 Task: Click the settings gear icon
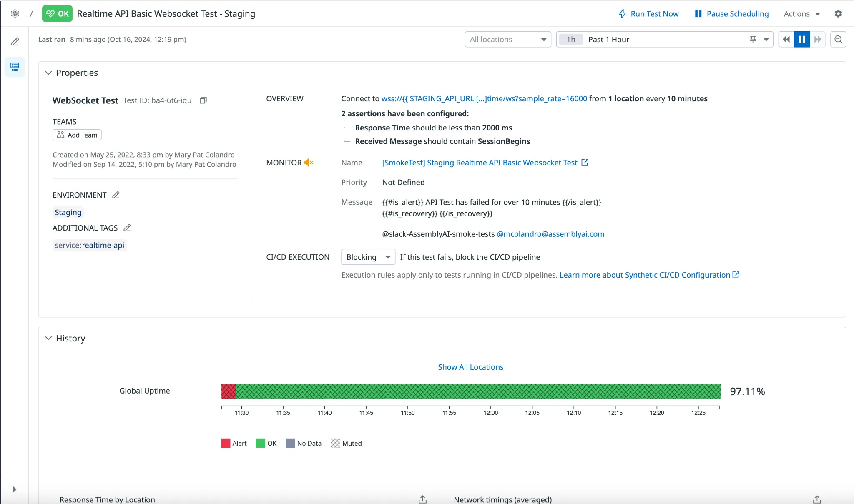pyautogui.click(x=838, y=14)
